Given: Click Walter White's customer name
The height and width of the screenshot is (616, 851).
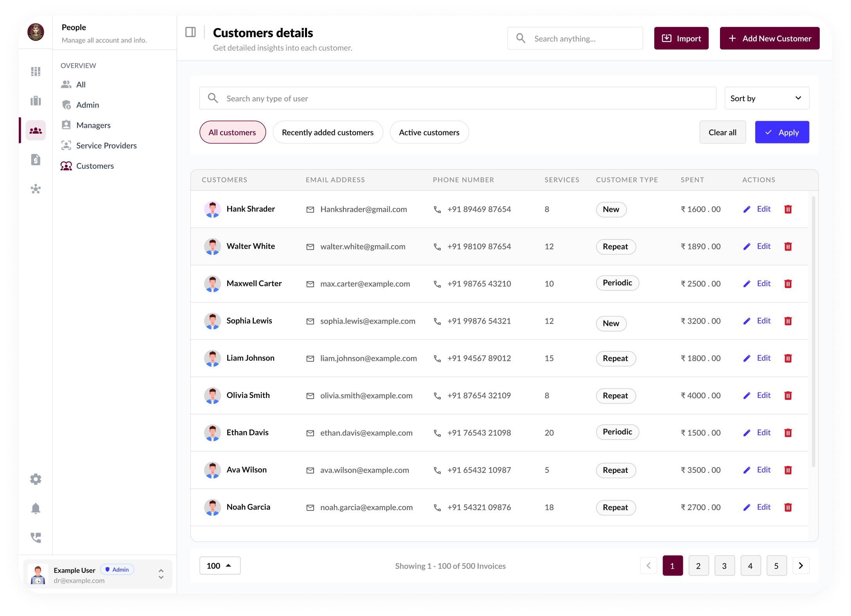Looking at the screenshot, I should pos(251,246).
